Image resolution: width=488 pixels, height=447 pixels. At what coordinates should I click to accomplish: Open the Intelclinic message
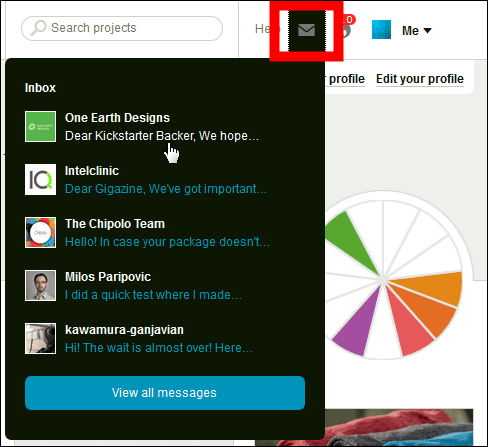click(165, 180)
